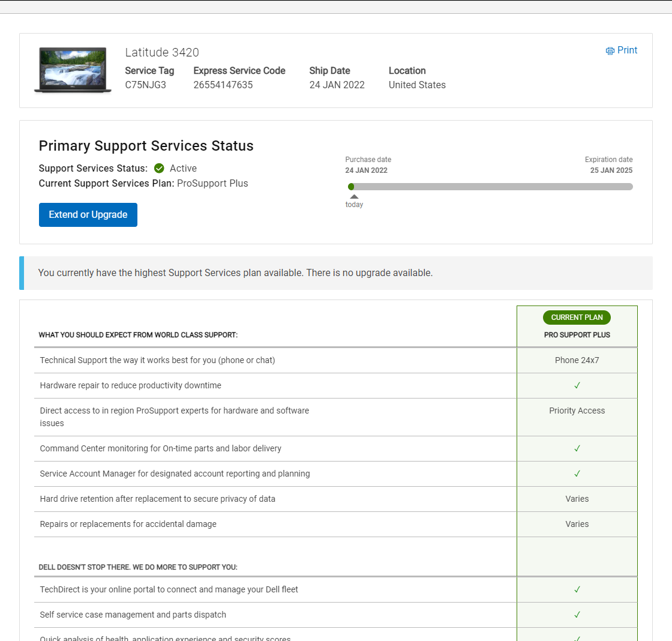
Task: Click the Extend or Upgrade button
Action: pos(88,215)
